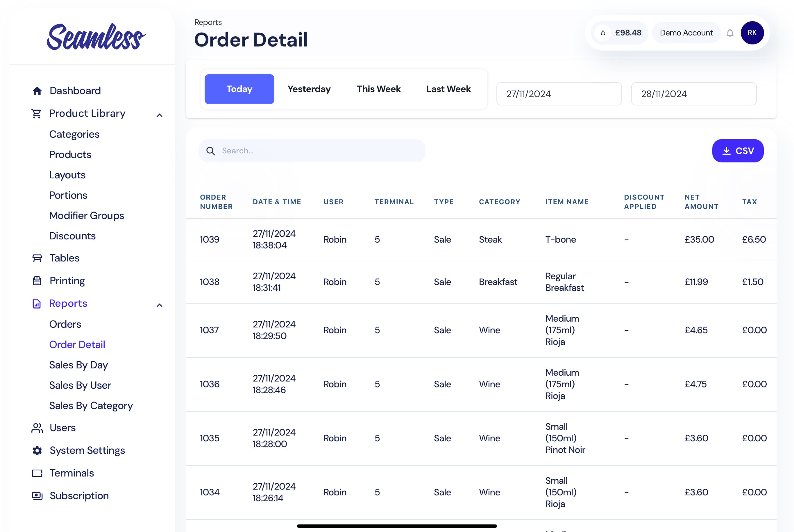
Task: Switch to the Yesterday tab
Action: (x=309, y=89)
